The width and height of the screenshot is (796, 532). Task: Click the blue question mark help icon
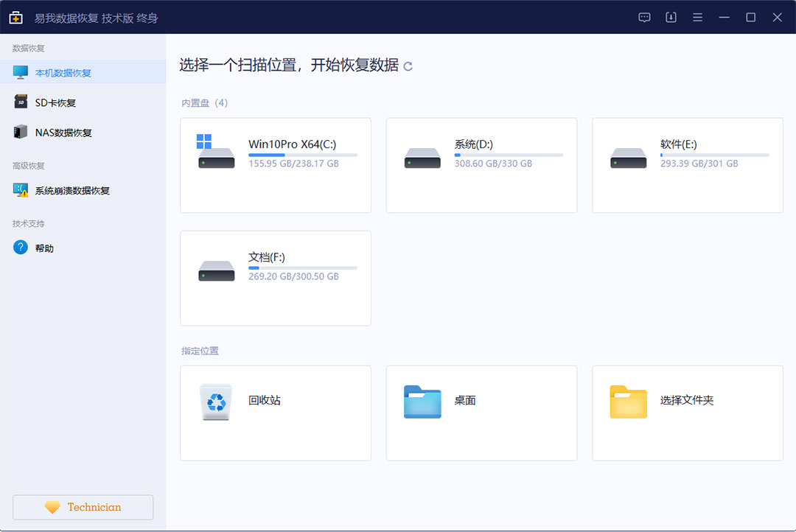point(21,248)
